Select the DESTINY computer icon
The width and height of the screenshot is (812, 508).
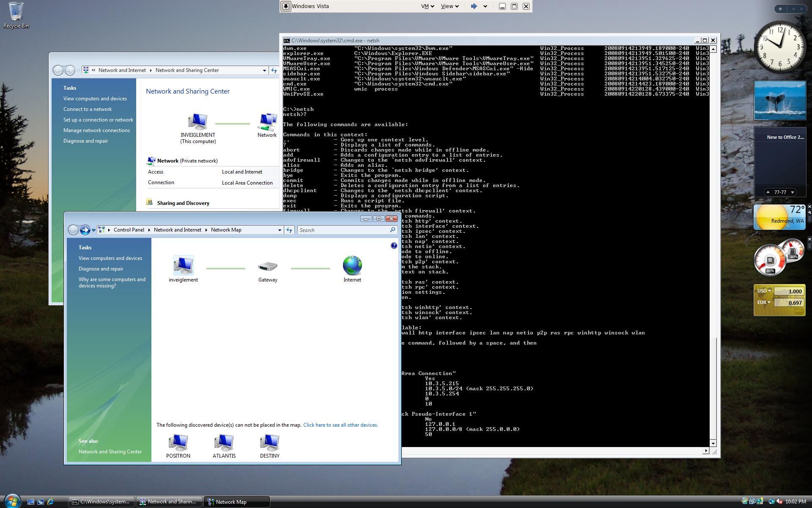pos(270,442)
